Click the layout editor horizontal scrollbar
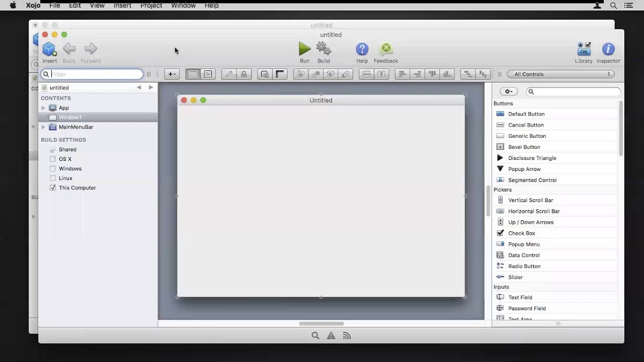This screenshot has height=362, width=644. point(321,324)
